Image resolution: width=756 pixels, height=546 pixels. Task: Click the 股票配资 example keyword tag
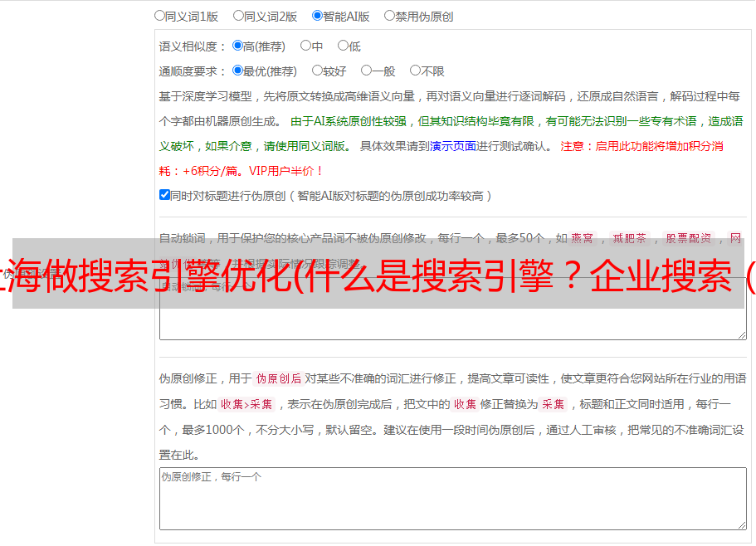coord(689,238)
